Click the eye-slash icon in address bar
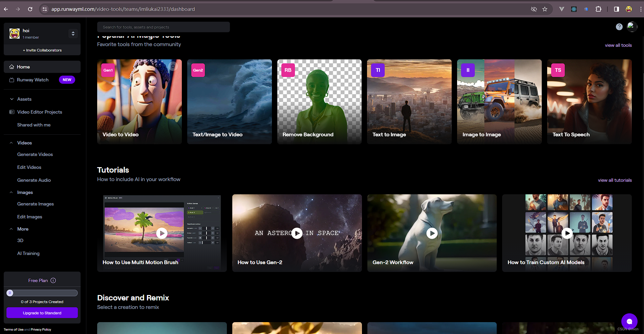644x334 pixels. [534, 9]
